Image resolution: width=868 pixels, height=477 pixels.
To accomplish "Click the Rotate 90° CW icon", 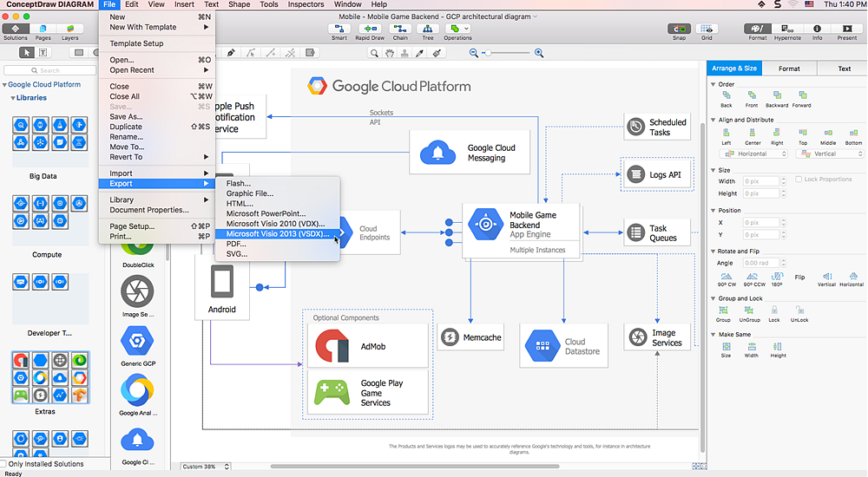I will 727,277.
